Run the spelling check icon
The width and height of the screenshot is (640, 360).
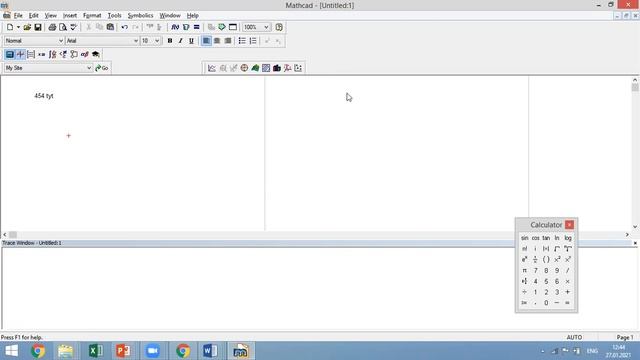click(x=73, y=27)
